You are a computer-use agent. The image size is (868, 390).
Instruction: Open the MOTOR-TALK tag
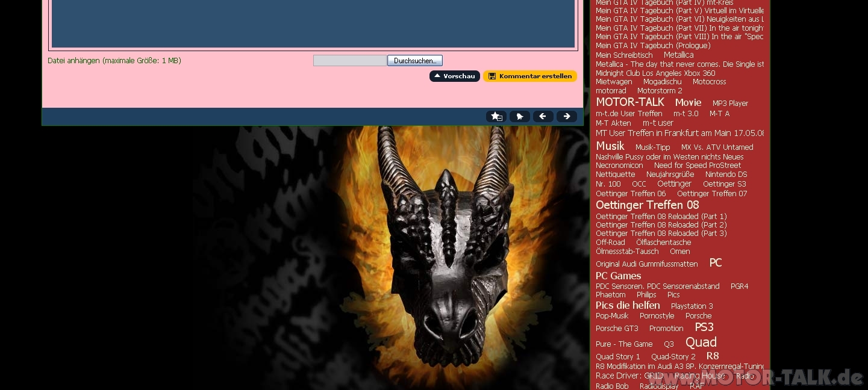click(x=630, y=102)
